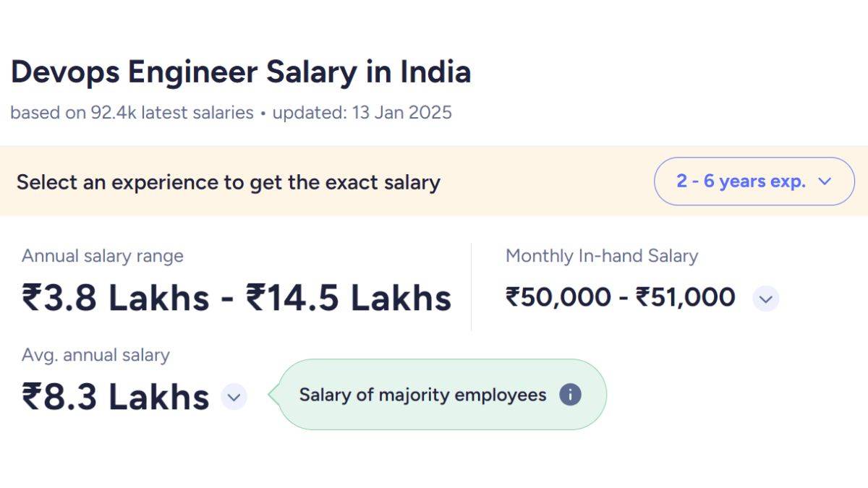The image size is (868, 488).
Task: Click the Monthly In-hand Salary label
Action: (602, 256)
